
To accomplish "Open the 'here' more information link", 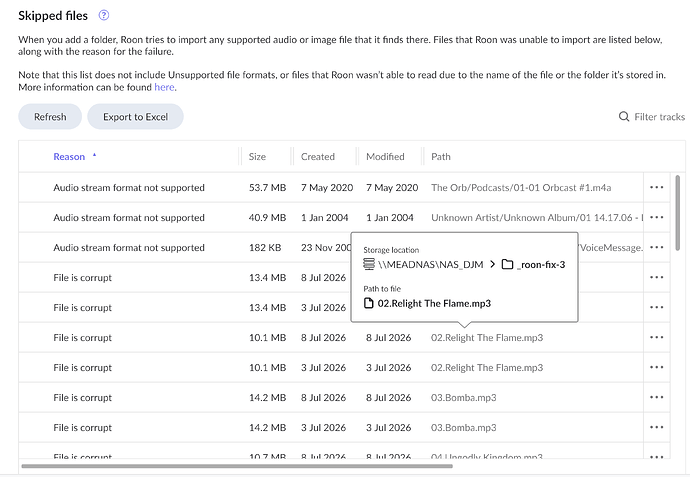I will (164, 87).
